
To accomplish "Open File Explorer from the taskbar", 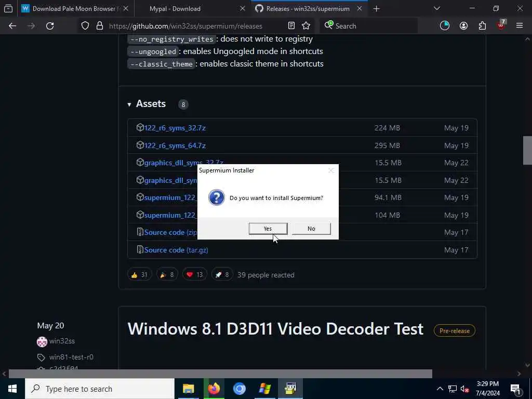I will [x=188, y=389].
